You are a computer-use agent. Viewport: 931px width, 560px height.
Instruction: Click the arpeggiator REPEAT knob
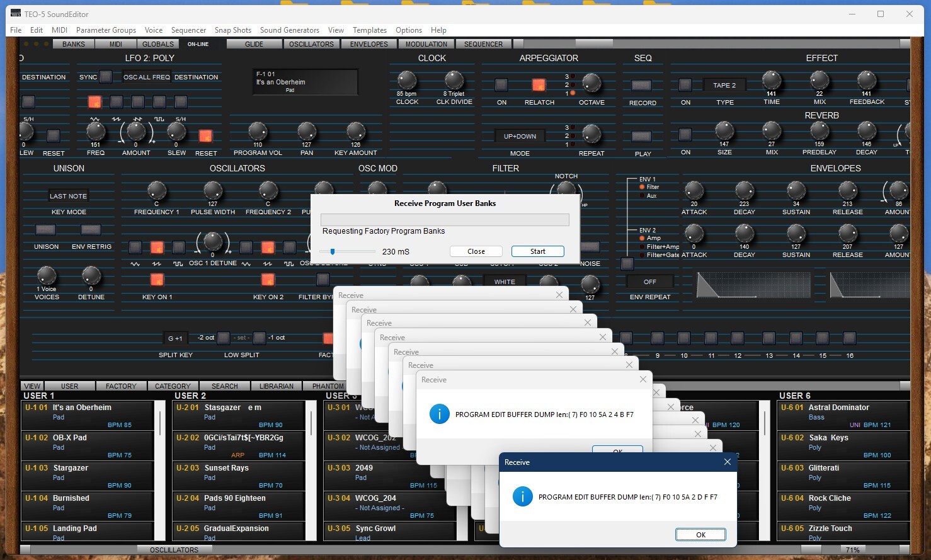[591, 134]
